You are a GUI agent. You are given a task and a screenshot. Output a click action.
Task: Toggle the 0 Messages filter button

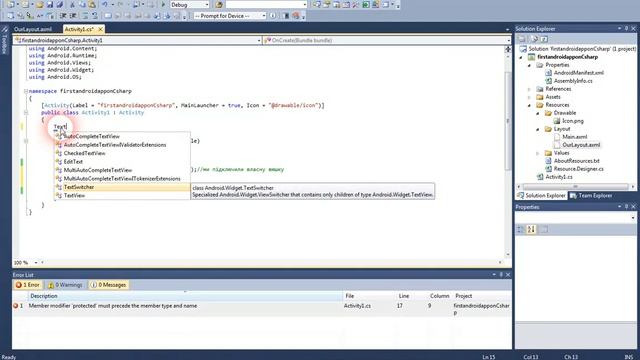108,285
